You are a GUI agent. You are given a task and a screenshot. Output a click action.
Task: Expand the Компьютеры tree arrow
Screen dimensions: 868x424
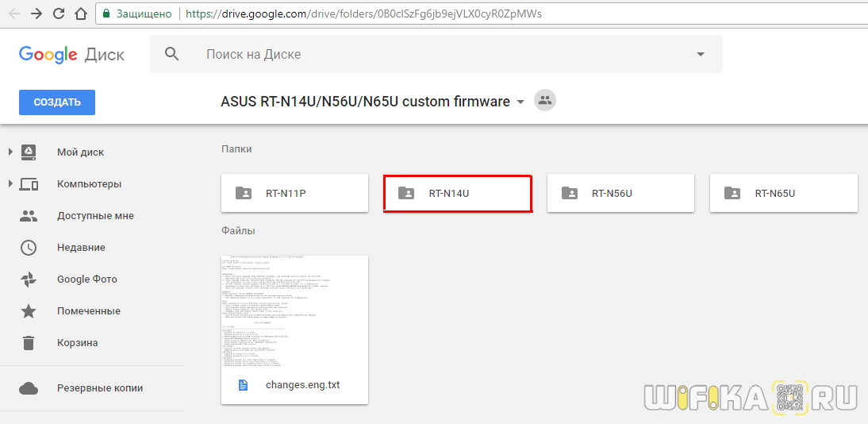[x=10, y=183]
